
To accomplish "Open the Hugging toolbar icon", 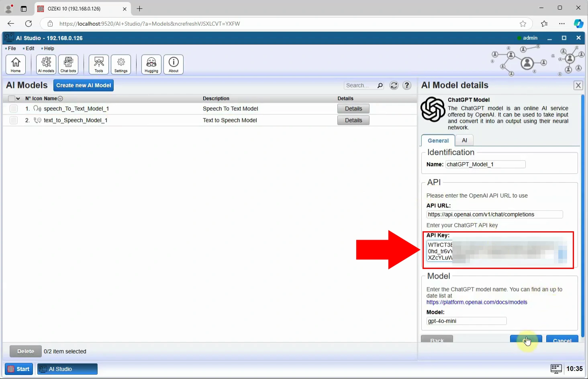I will coord(151,65).
